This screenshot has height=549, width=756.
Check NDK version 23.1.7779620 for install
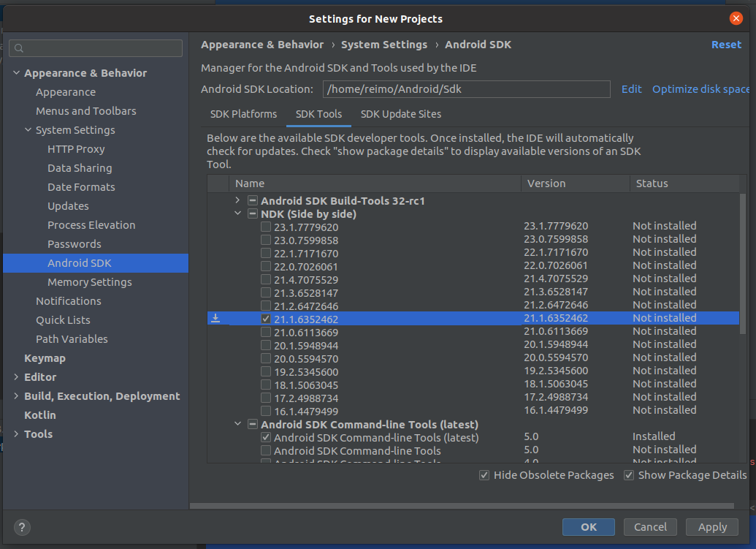[266, 227]
